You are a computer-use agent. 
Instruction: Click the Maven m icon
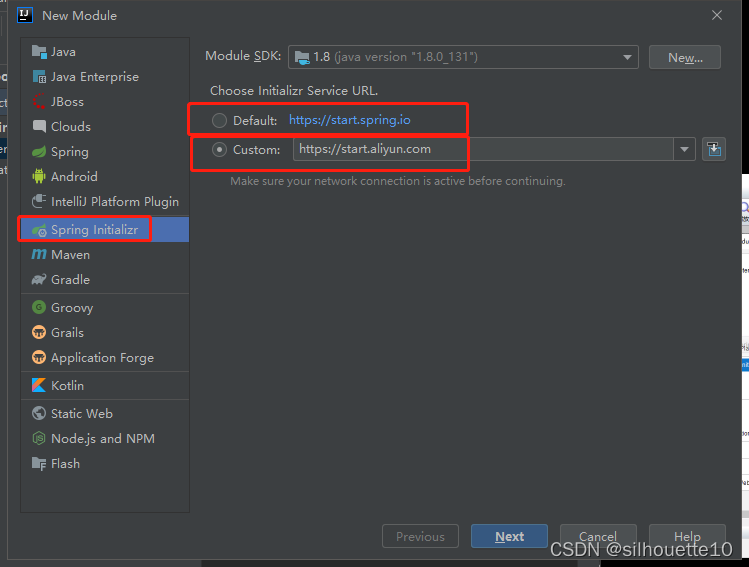(39, 254)
